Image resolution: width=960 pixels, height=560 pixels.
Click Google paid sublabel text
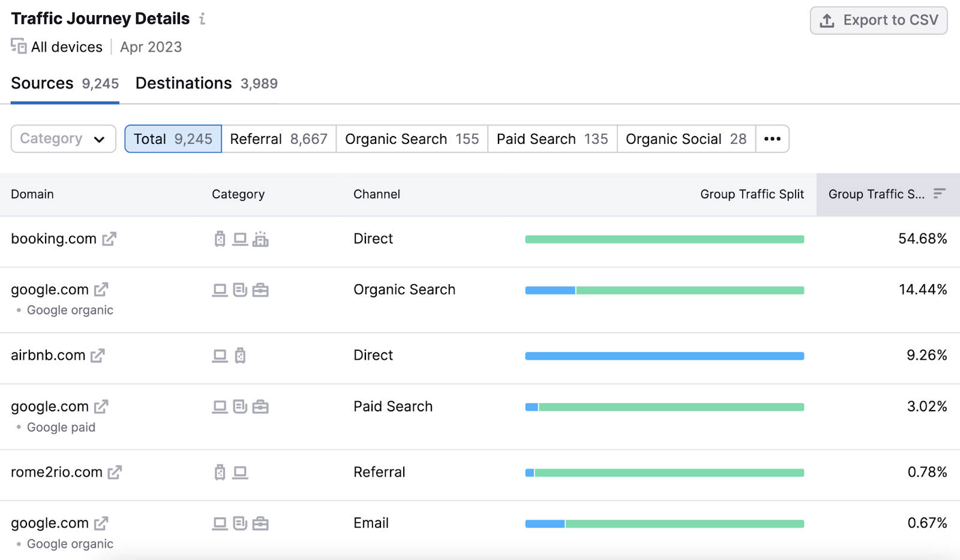tap(61, 427)
